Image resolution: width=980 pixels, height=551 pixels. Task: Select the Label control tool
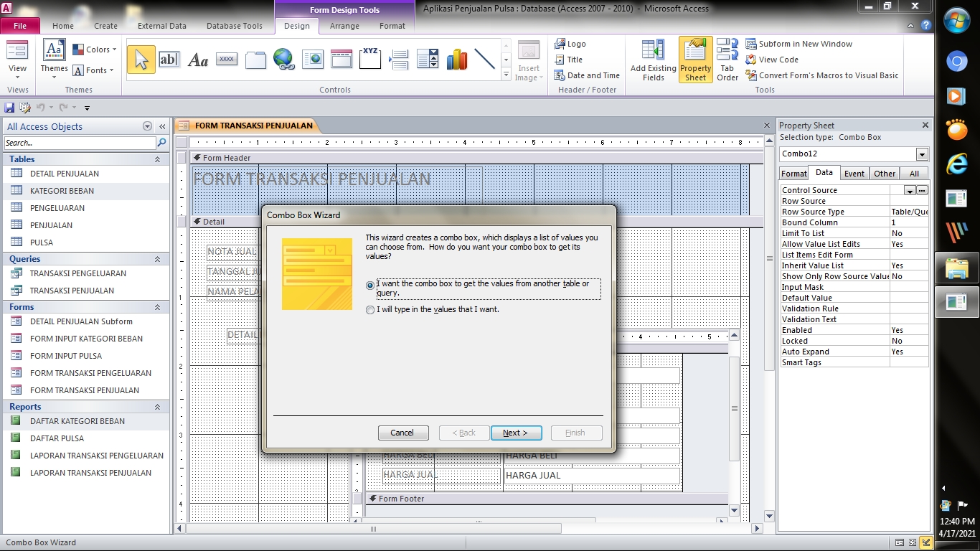197,60
